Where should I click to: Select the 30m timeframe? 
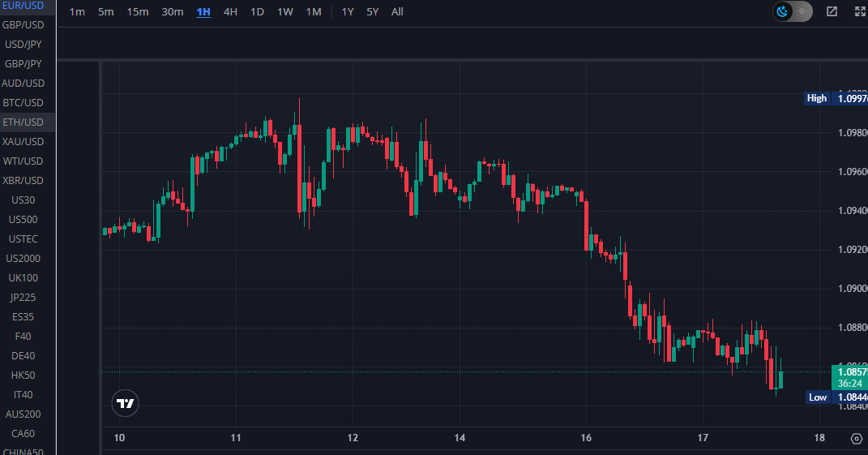click(172, 11)
